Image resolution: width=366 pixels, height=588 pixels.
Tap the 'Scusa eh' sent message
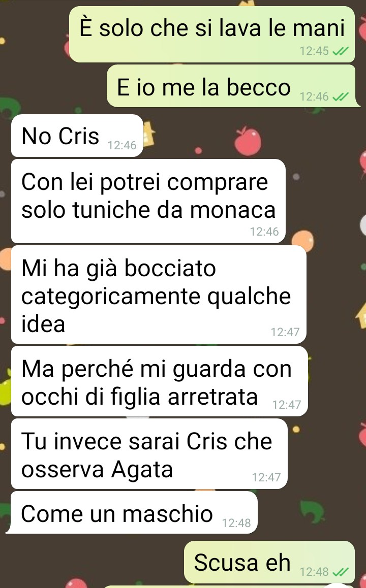[269, 562]
